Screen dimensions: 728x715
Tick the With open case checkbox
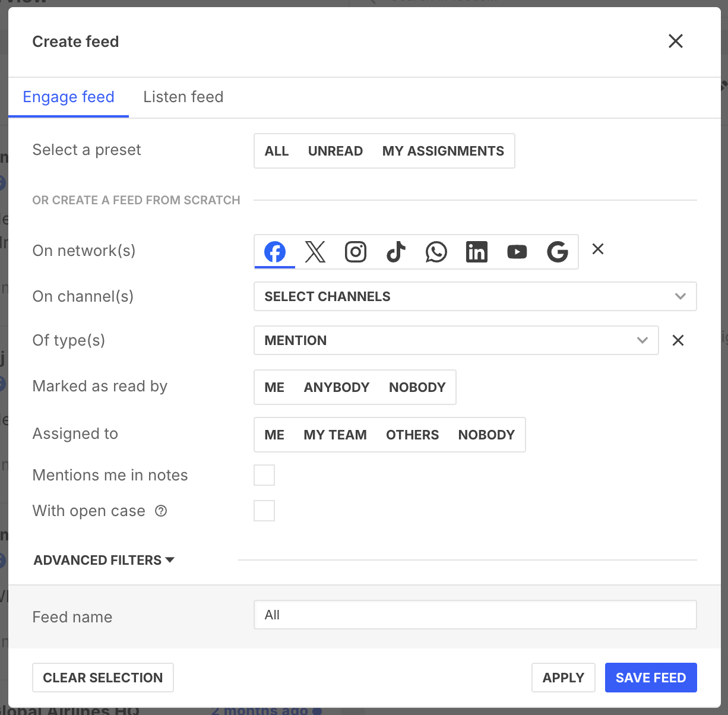pos(264,511)
